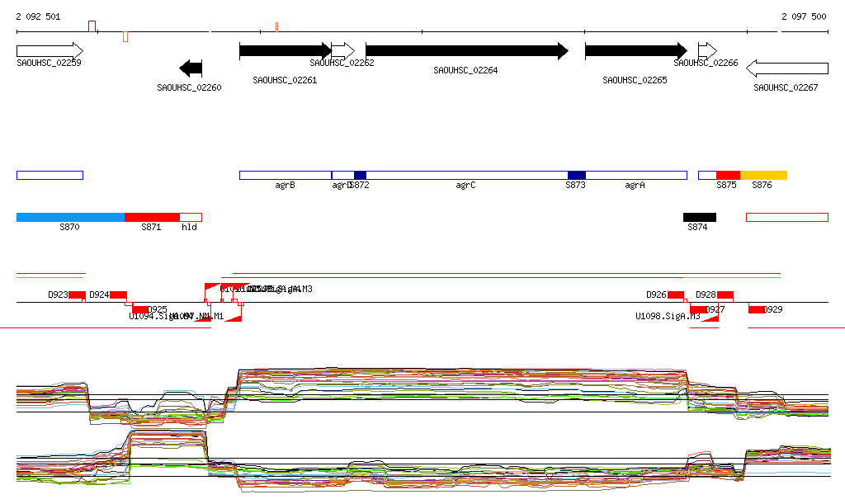Select the SAOUHSC_02267 white leftward arrow
The height and width of the screenshot is (504, 845).
(x=786, y=68)
